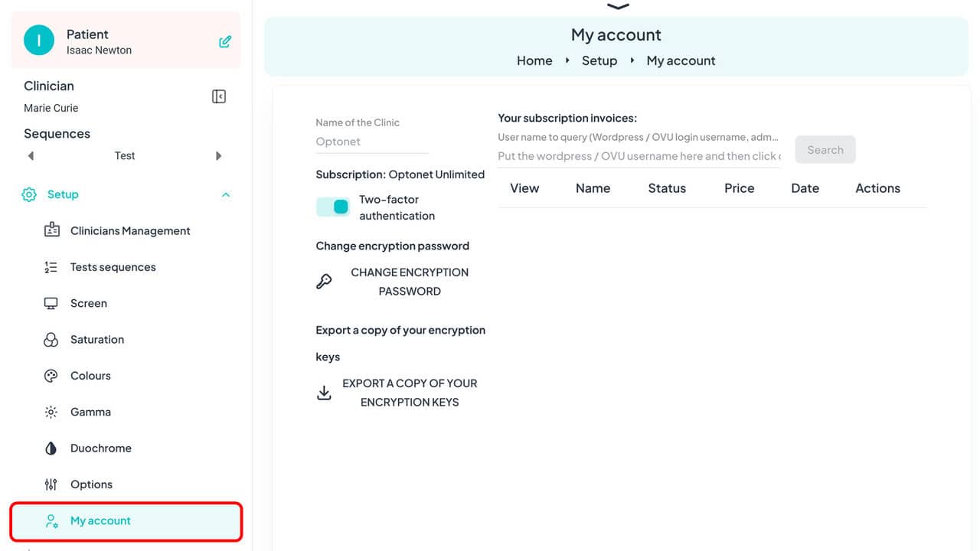Open the Screen settings icon

point(50,303)
